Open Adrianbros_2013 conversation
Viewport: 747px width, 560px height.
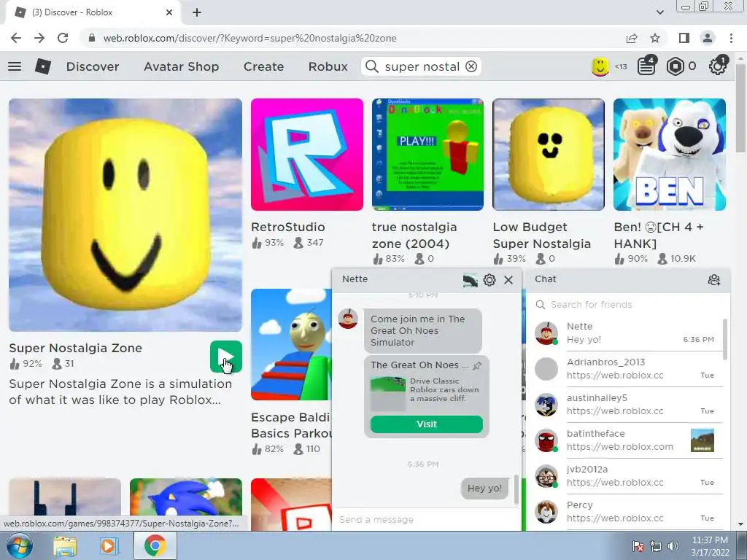pos(625,369)
